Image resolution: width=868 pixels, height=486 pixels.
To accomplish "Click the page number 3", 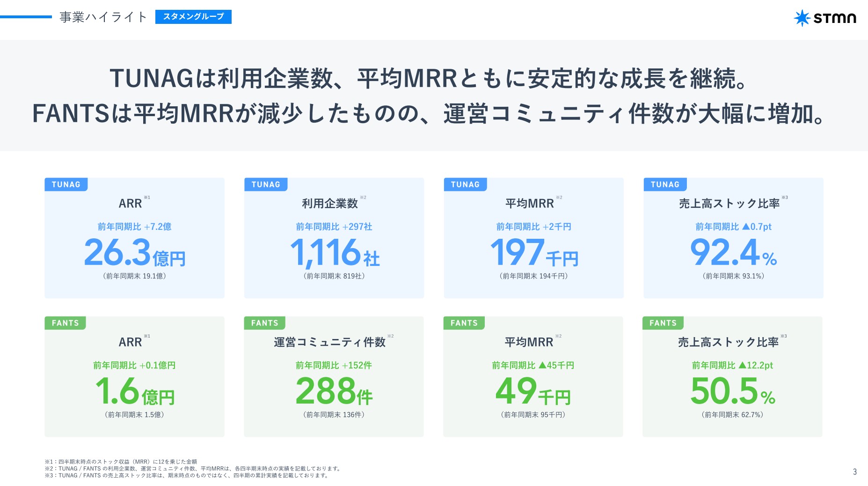I will [x=856, y=472].
